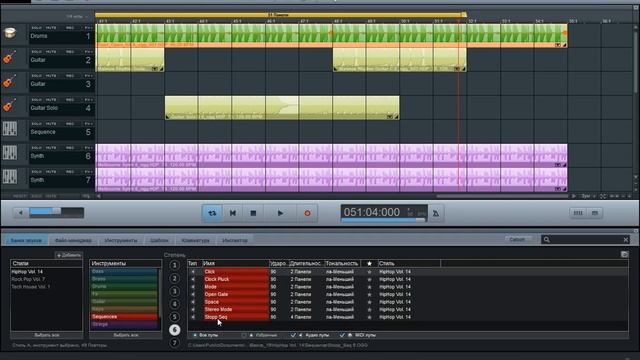Viewport: 640px width, 360px height.
Task: Open FX dropdown on the Sequence track
Action: (89, 124)
